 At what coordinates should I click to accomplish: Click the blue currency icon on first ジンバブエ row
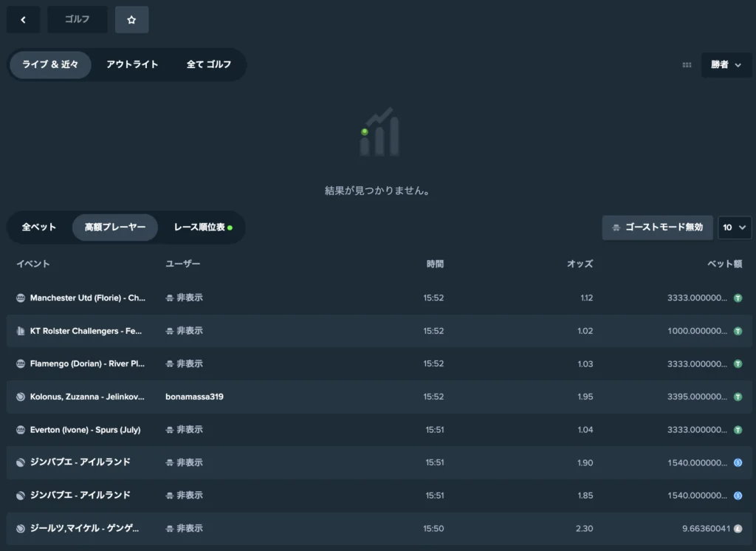click(738, 462)
